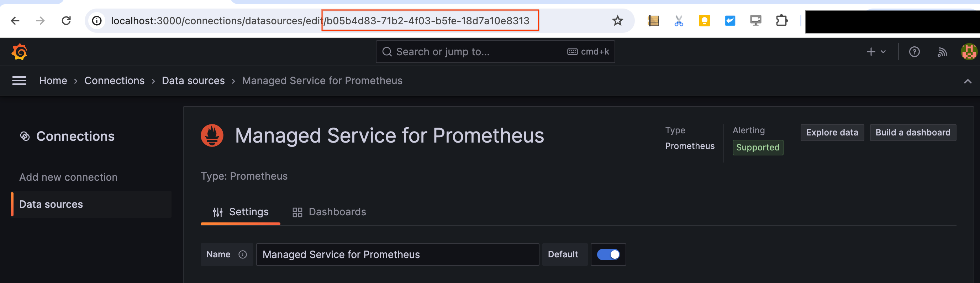
Task: Highlight the Supported alerting badge
Action: pos(758,148)
